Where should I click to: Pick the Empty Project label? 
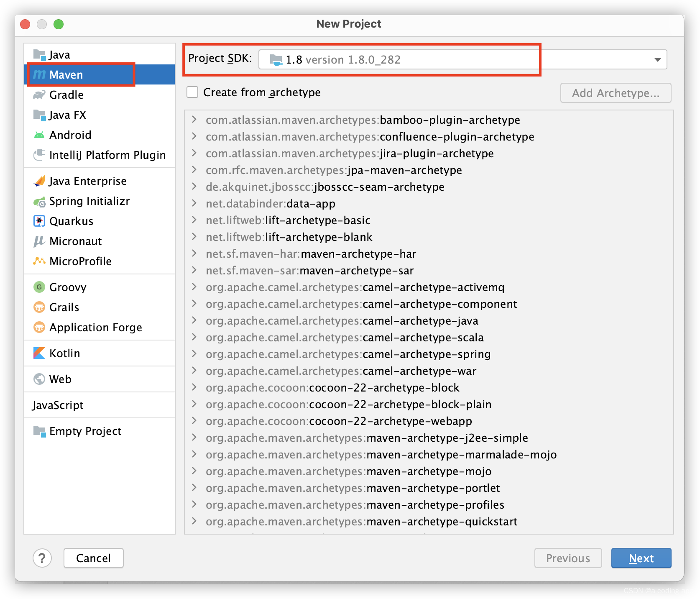click(85, 431)
